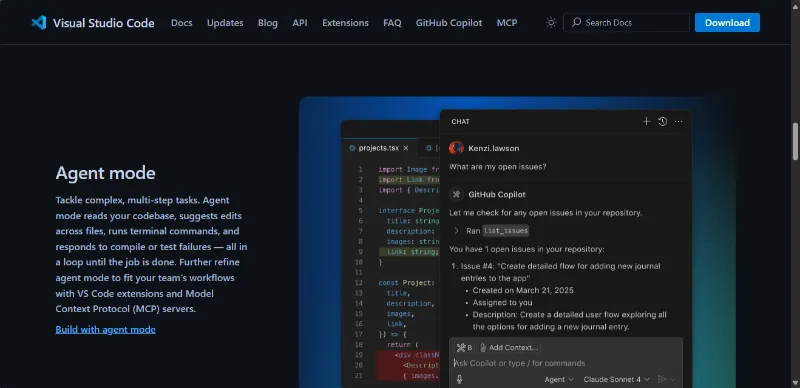Click the blue Download button

pyautogui.click(x=727, y=22)
